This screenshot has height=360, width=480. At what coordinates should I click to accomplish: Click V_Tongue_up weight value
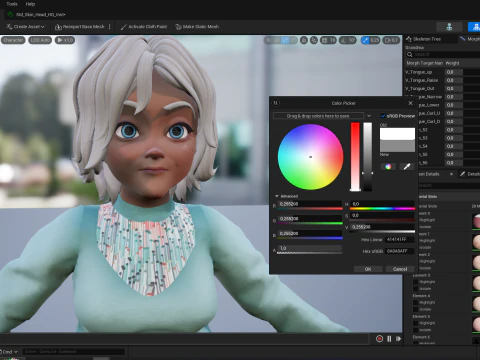coord(454,72)
